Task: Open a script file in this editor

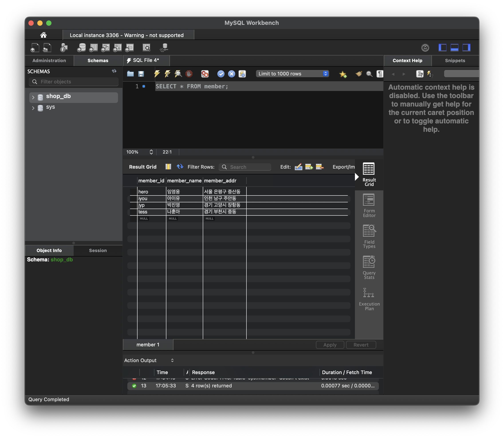Action: [130, 74]
